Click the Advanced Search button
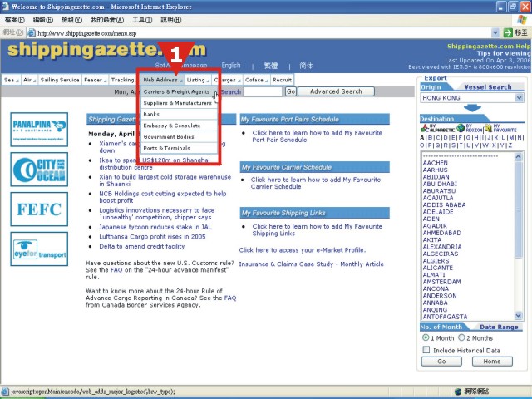The image size is (532, 399). (x=336, y=91)
